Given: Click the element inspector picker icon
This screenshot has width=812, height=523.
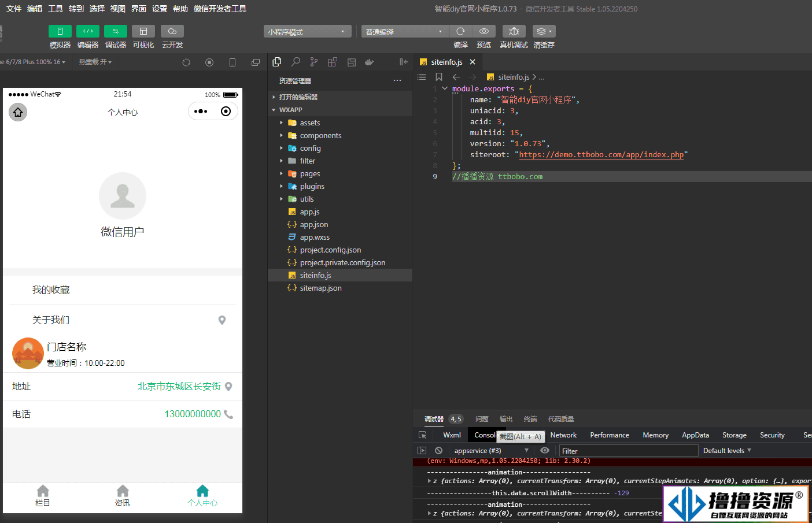Looking at the screenshot, I should 423,435.
